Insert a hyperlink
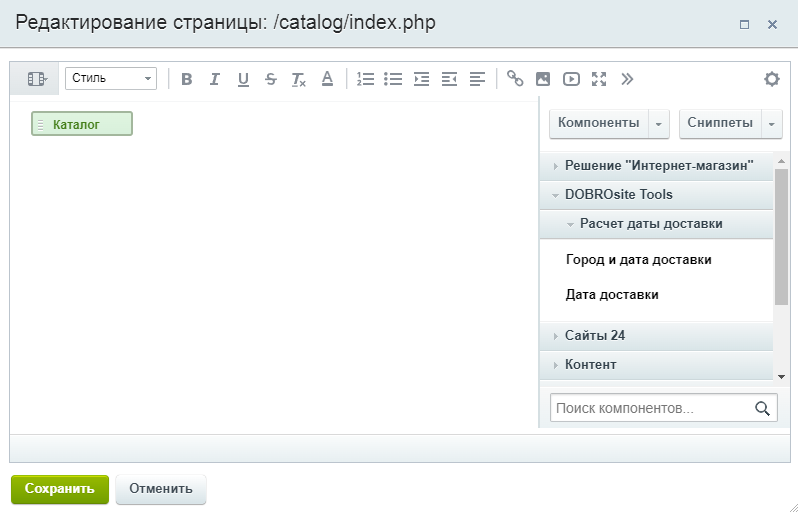 point(515,79)
